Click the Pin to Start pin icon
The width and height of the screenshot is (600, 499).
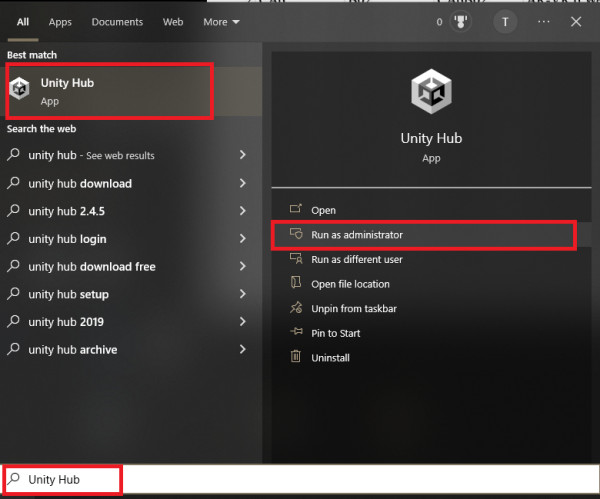coord(296,331)
